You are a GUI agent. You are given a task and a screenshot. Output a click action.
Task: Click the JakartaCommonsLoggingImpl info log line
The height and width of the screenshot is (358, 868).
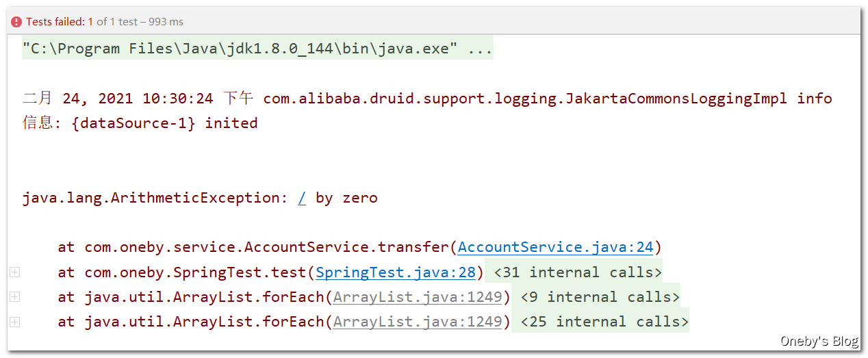click(x=427, y=99)
